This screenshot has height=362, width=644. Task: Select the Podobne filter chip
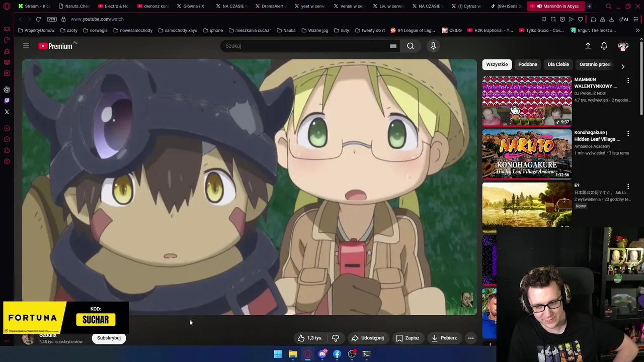[528, 64]
